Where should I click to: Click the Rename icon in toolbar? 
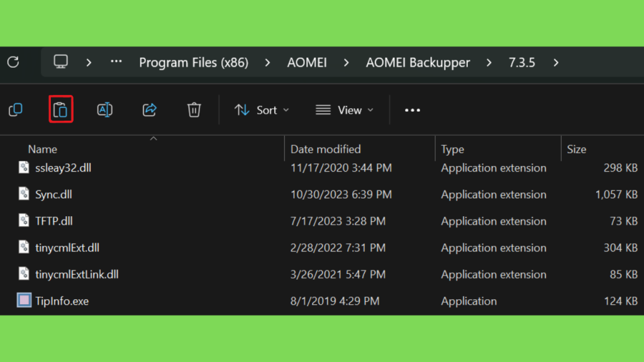point(105,109)
